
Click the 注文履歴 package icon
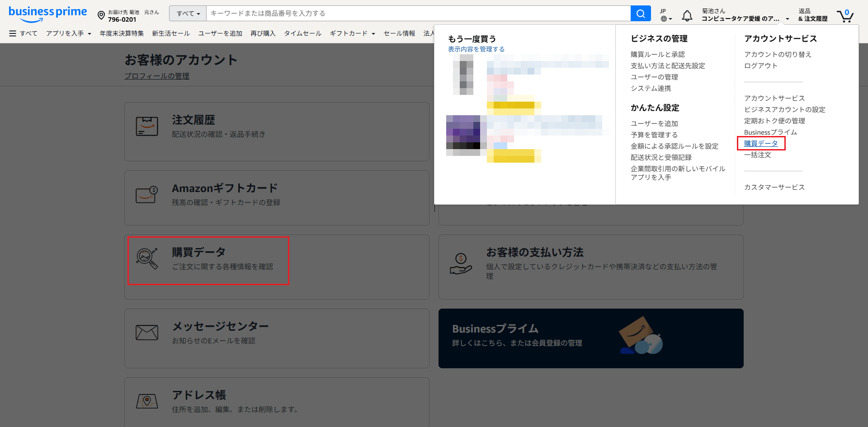pos(147,127)
